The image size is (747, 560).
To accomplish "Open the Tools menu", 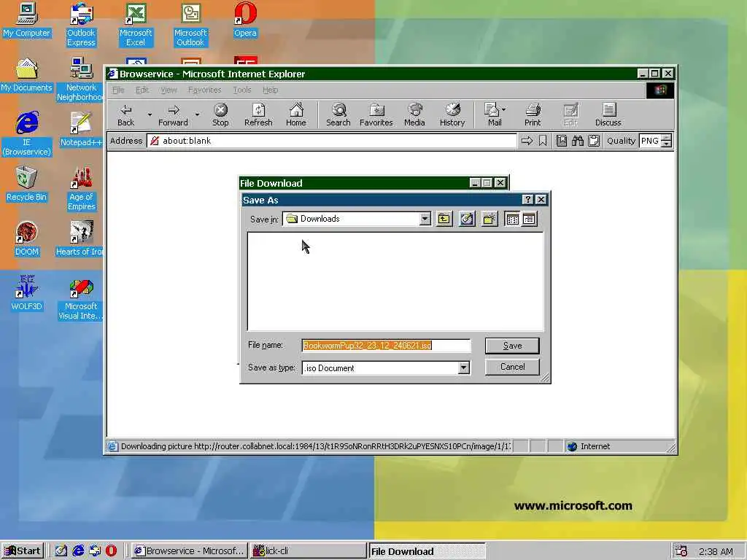I will [242, 90].
